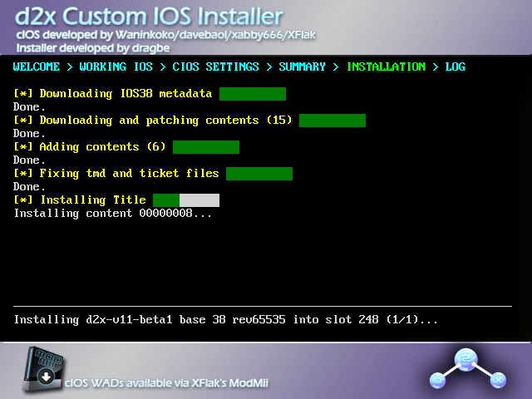
Task: Click the 'Adding contents (6)' line
Action: point(90,147)
